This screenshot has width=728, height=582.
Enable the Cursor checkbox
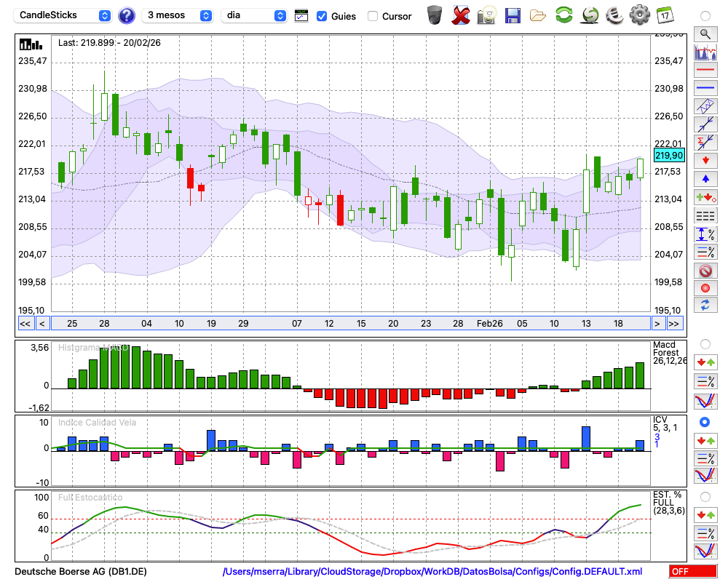372,16
